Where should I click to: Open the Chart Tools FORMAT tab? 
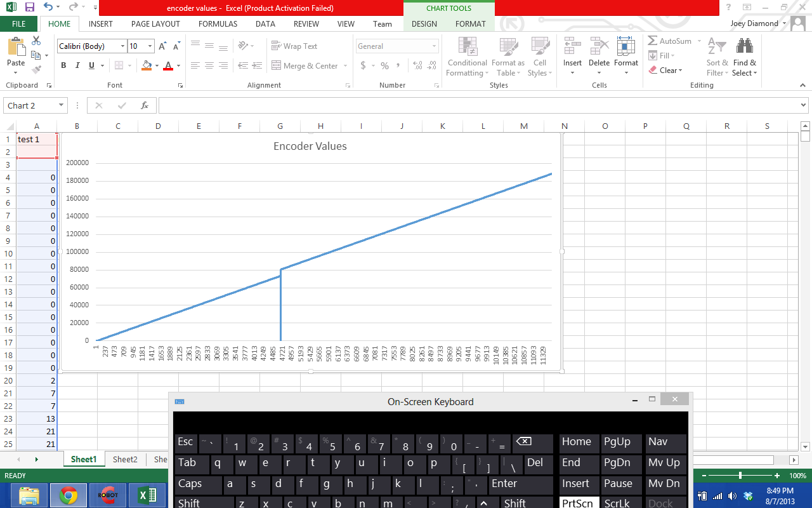click(471, 23)
